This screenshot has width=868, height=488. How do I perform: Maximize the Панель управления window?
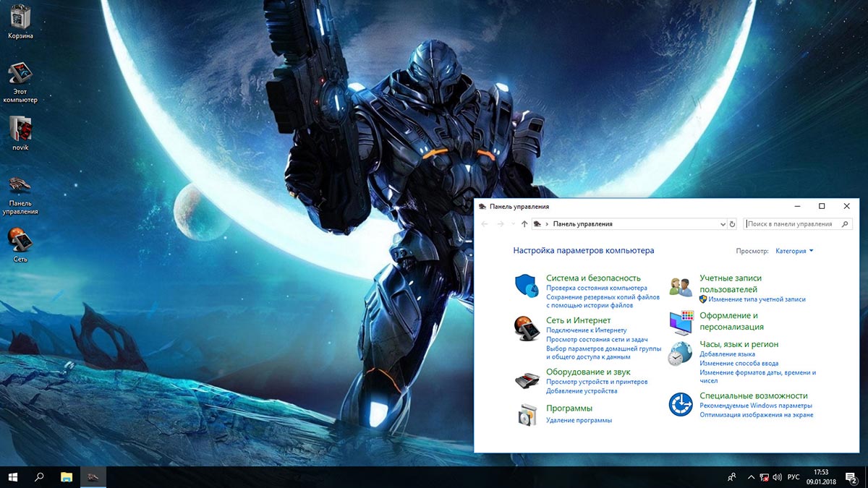click(x=822, y=206)
